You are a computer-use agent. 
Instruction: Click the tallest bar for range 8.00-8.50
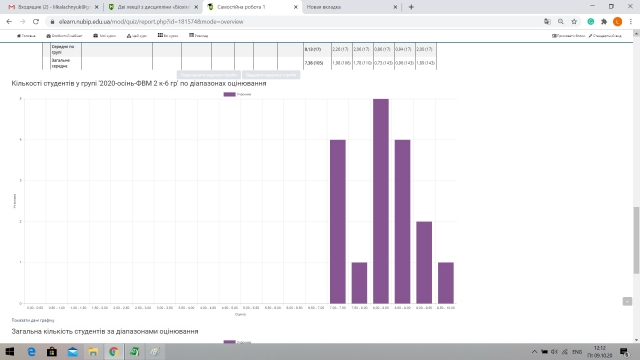[x=381, y=201]
